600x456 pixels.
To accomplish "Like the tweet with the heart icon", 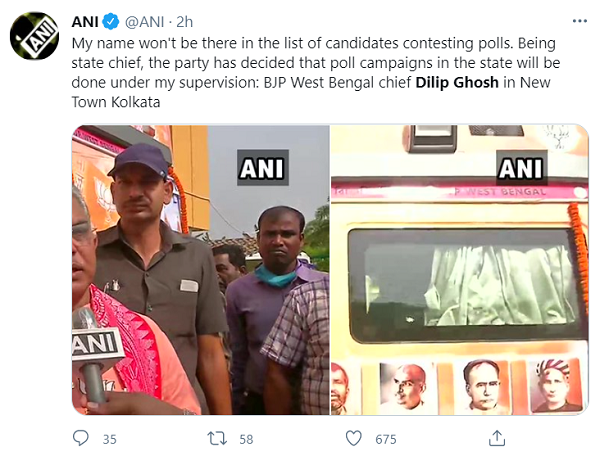I will [353, 438].
